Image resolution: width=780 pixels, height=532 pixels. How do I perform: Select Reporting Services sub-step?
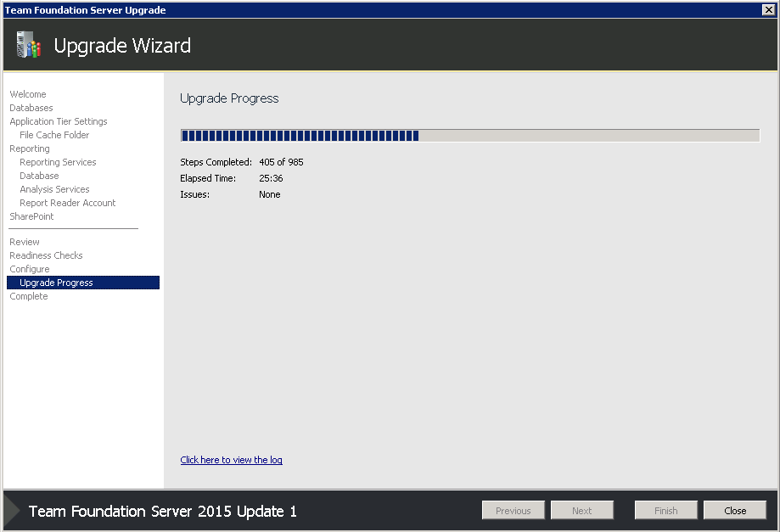(x=58, y=162)
